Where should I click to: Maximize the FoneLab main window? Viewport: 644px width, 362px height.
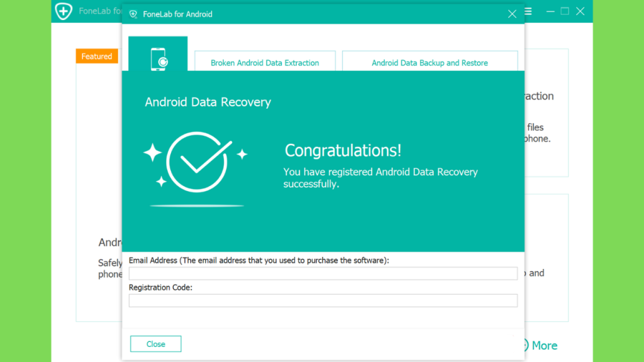tap(565, 11)
